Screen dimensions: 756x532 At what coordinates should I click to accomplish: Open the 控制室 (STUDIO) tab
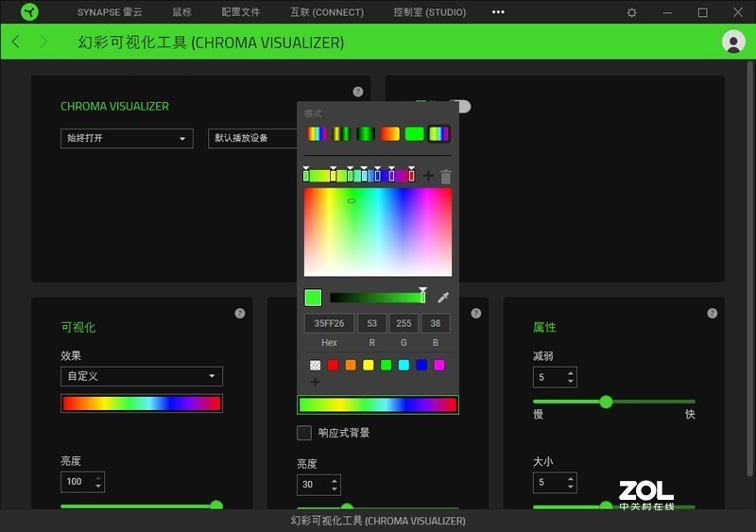click(430, 12)
